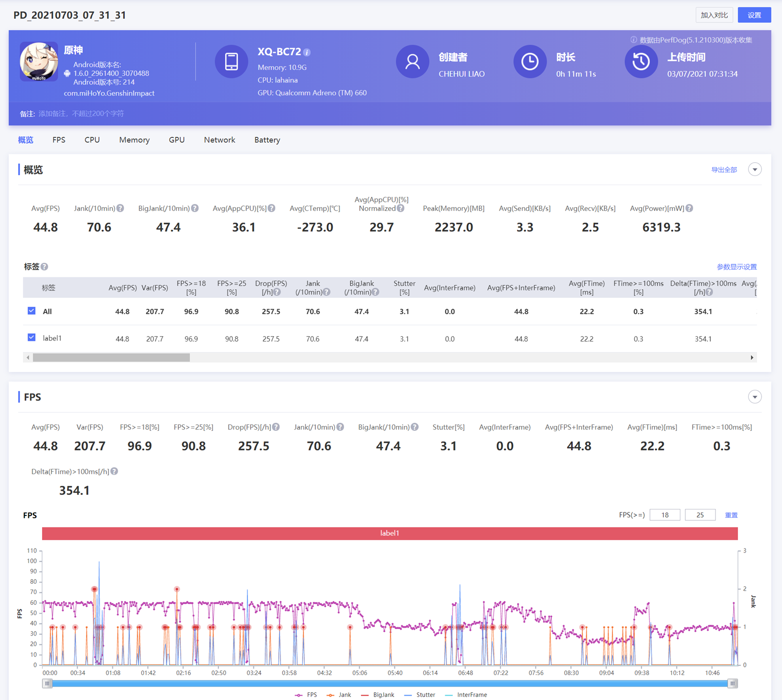The image size is (782, 700).
Task: Grab the left handle of timeline range slider
Action: pos(47,683)
